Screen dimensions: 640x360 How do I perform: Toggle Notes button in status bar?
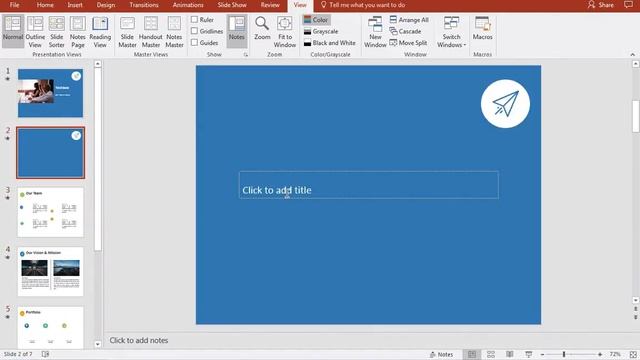coord(441,354)
